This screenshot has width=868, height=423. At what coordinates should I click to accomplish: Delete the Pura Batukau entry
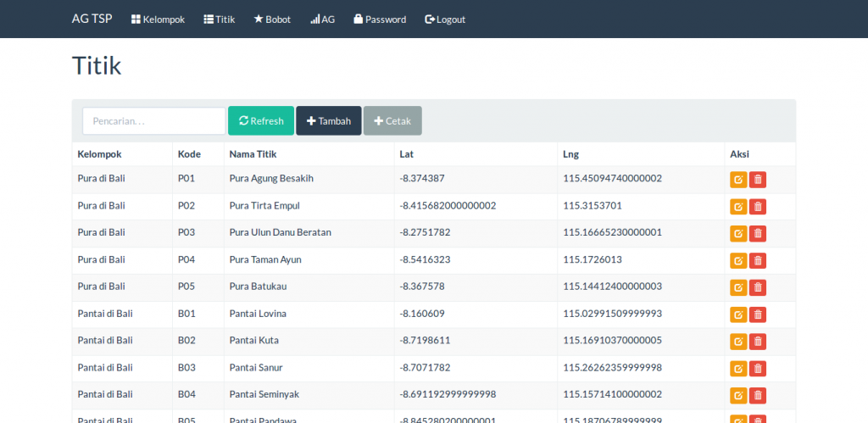(x=758, y=287)
